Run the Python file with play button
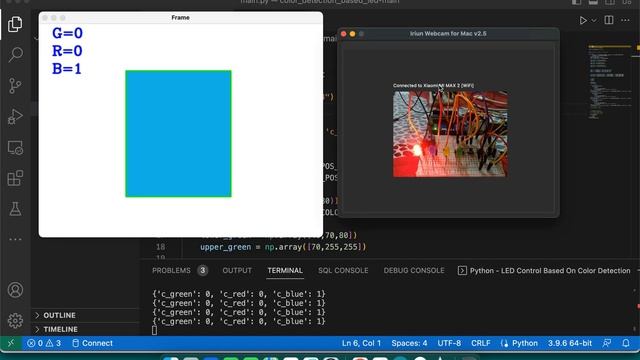Viewport: 640px width, 360px height. tap(583, 20)
